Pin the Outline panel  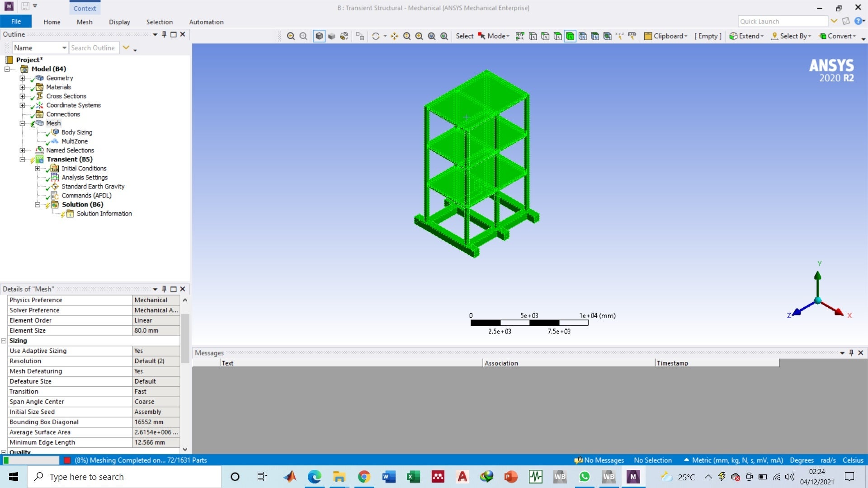point(164,34)
